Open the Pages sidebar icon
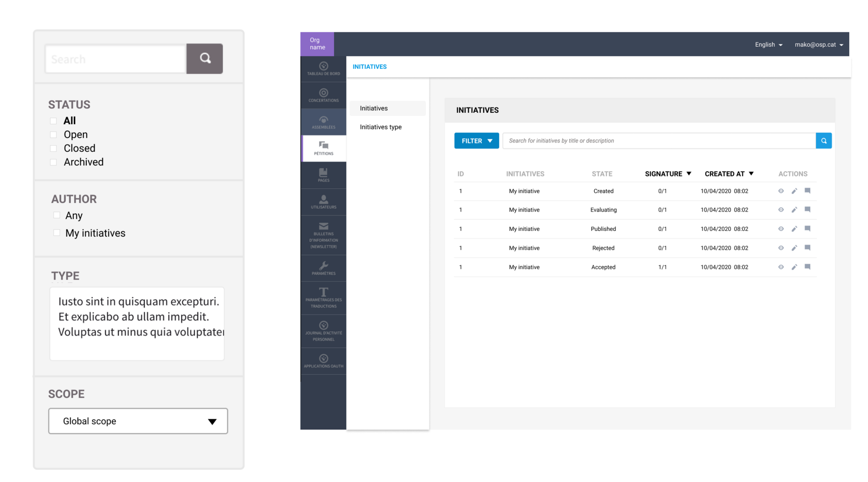The width and height of the screenshot is (868, 482). (x=323, y=175)
